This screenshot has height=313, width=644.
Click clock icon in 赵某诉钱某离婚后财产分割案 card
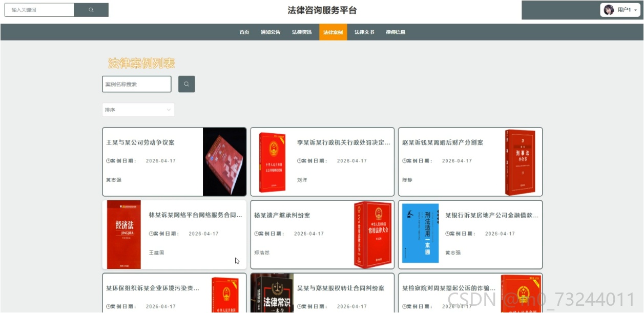click(404, 161)
